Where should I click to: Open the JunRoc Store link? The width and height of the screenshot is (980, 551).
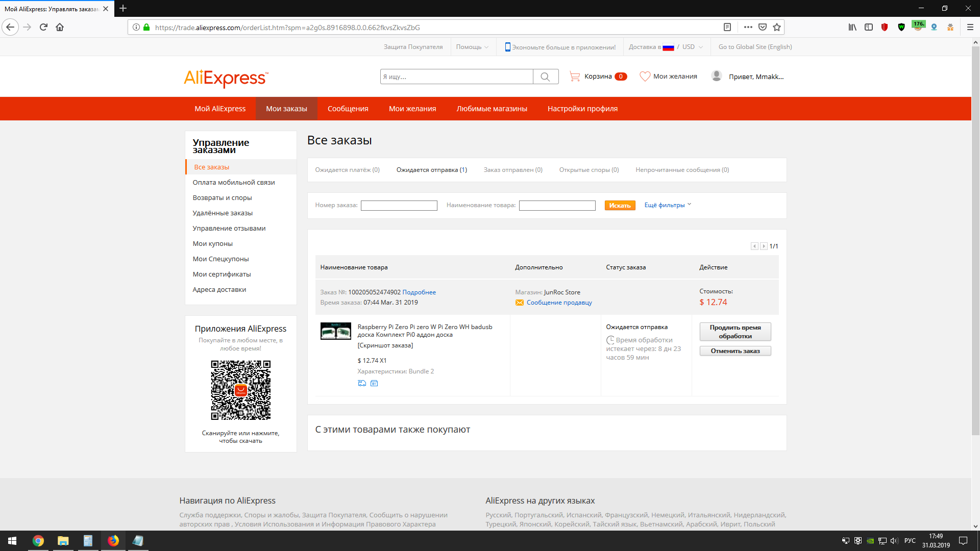[562, 292]
